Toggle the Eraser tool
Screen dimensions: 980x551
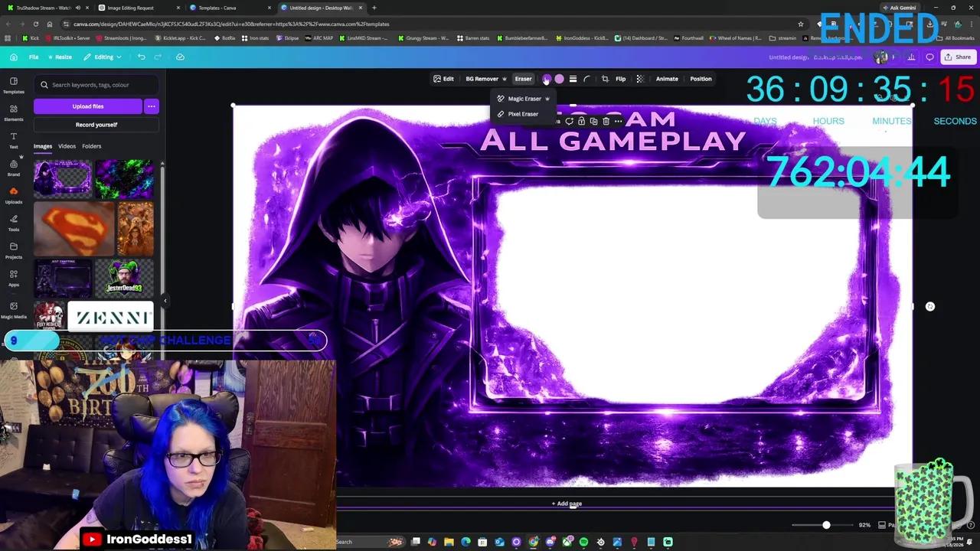point(523,79)
